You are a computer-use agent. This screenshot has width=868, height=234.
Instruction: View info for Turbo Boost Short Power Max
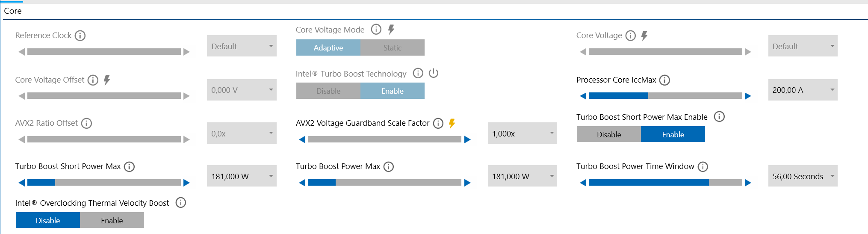click(x=129, y=167)
